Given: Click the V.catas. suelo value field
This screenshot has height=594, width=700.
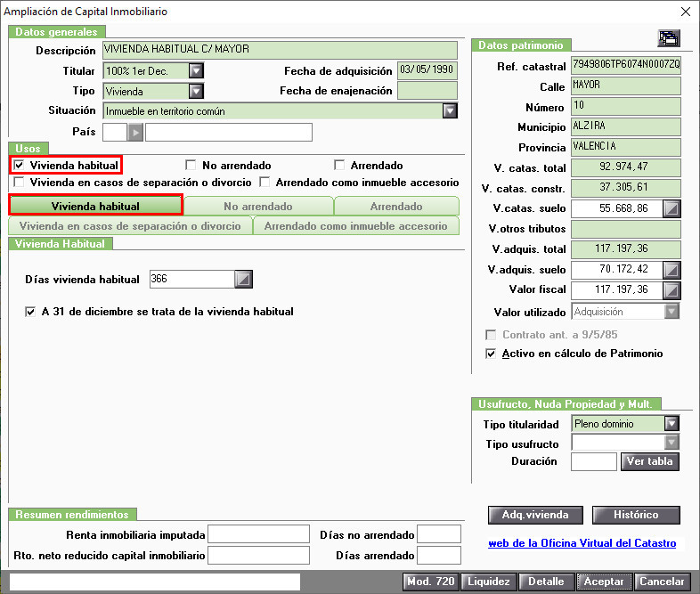Looking at the screenshot, I should (617, 208).
